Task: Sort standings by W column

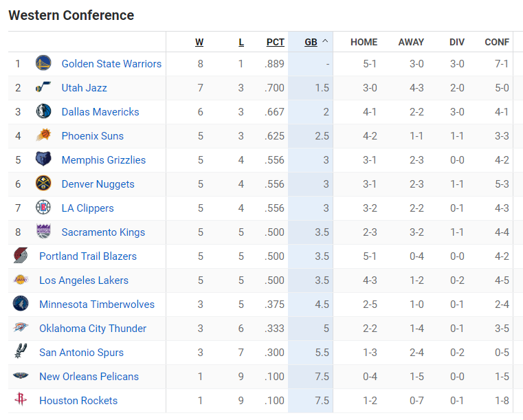Action: pos(199,42)
